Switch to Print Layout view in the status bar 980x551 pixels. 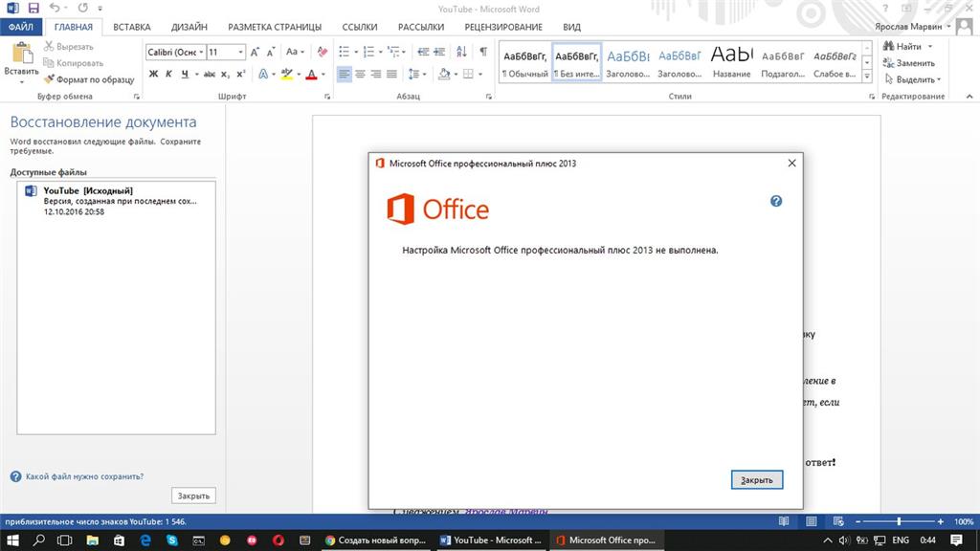click(x=812, y=521)
